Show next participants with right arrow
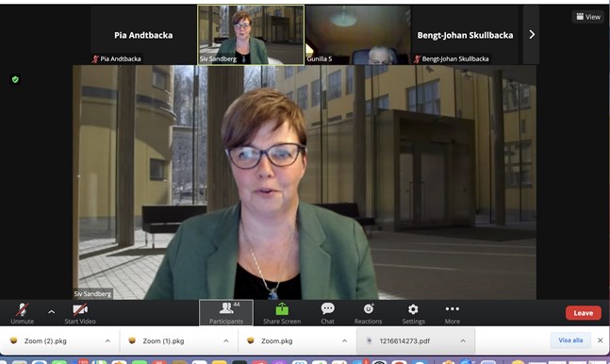The width and height of the screenshot is (610, 364). (532, 35)
